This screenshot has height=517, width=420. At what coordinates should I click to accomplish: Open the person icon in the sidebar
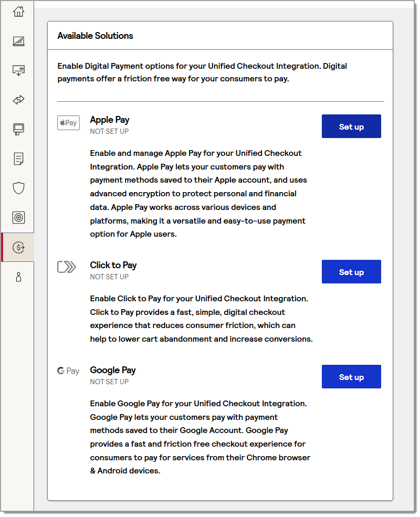18,277
